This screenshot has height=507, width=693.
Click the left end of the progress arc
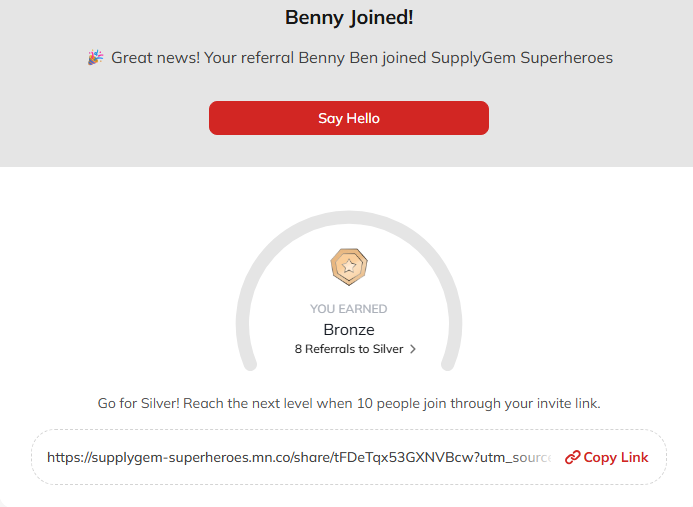[250, 364]
